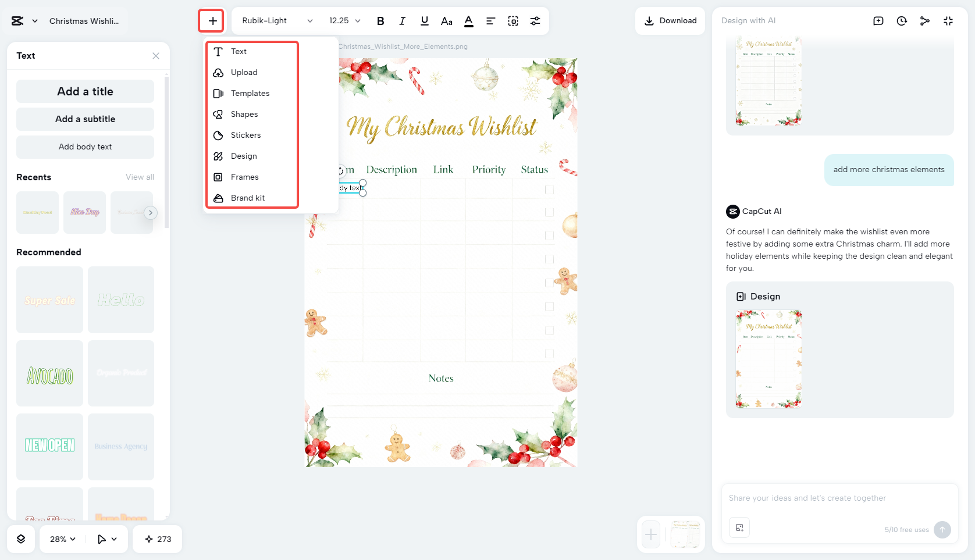
Task: Open text case options with the Aa icon
Action: 446,20
